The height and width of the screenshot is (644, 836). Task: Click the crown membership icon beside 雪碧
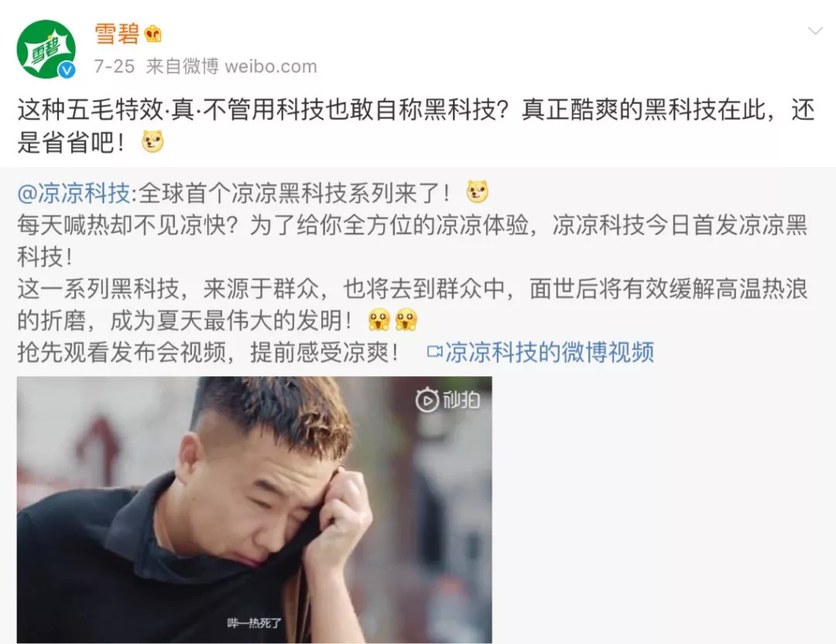pos(153,34)
